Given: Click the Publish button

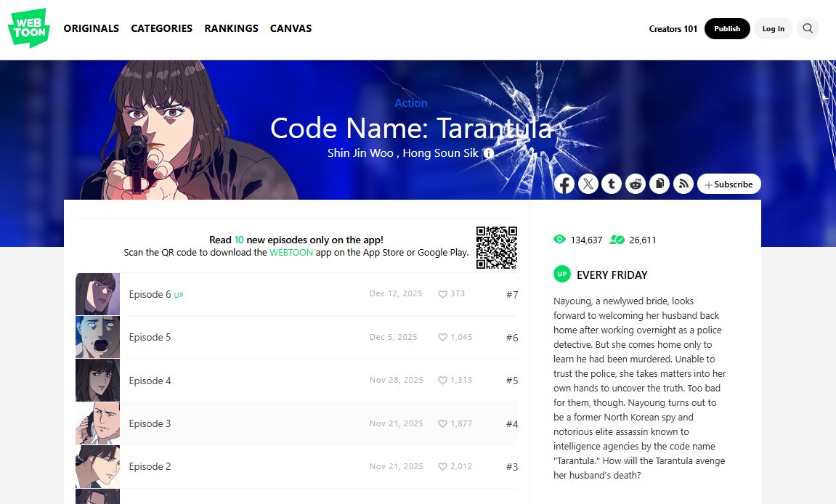Looking at the screenshot, I should point(727,29).
